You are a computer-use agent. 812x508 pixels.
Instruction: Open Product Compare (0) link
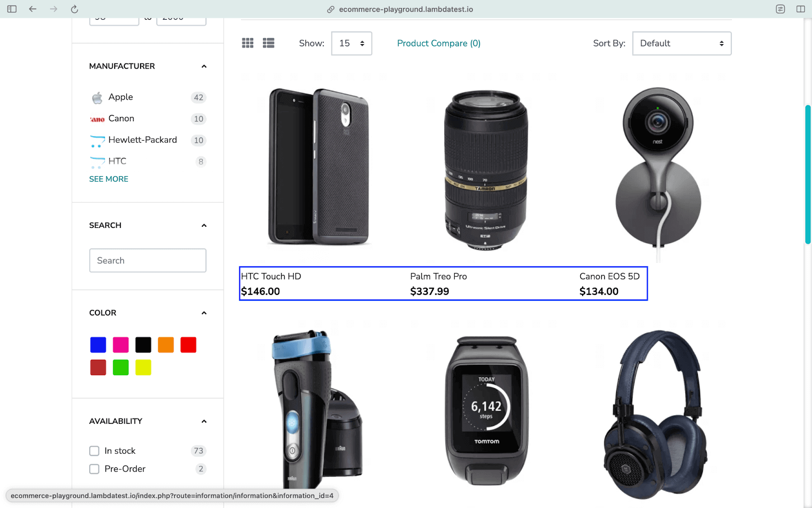(438, 43)
